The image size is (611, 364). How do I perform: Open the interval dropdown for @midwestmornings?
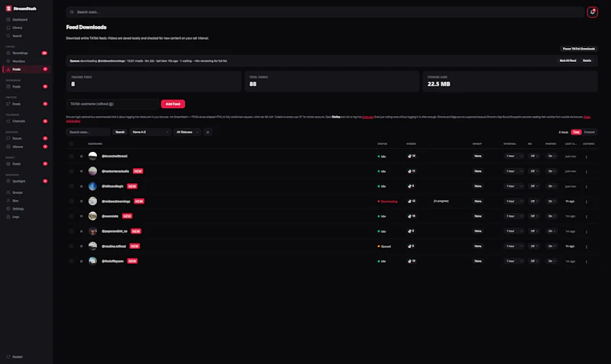pos(513,201)
